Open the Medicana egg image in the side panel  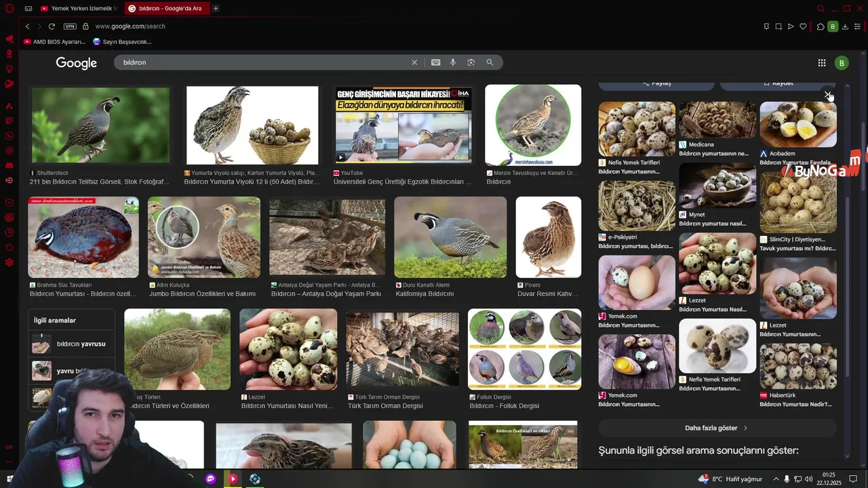pos(717,120)
